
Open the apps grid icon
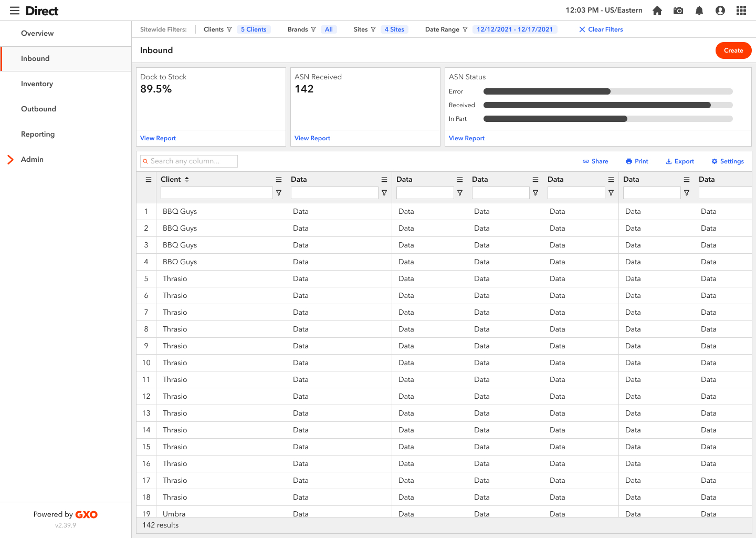[741, 11]
